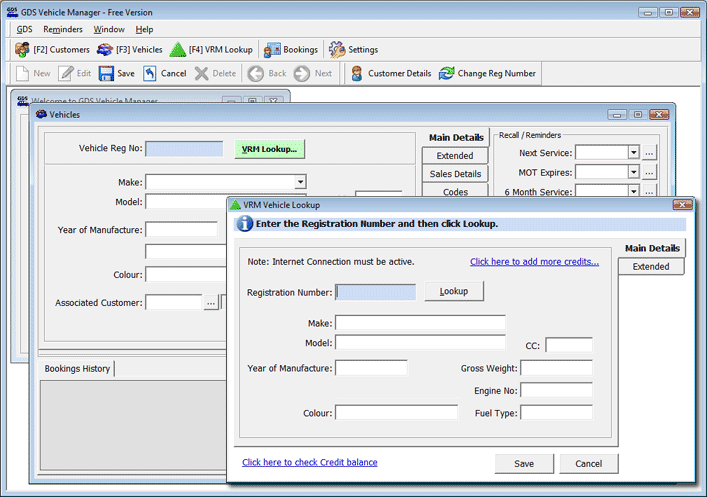Viewport: 707px width, 497px height.
Task: Switch to the Extended tab in the VRM Lookup dialog
Action: (651, 267)
